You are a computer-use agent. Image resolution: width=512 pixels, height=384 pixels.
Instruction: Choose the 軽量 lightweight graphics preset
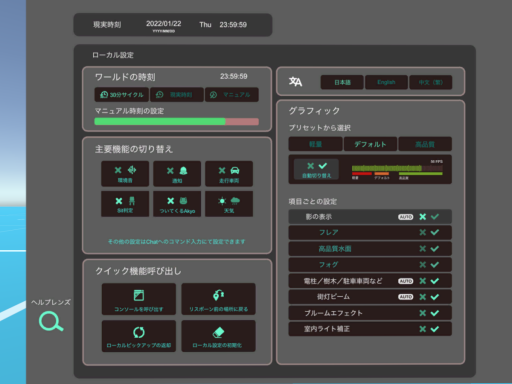[x=315, y=144]
